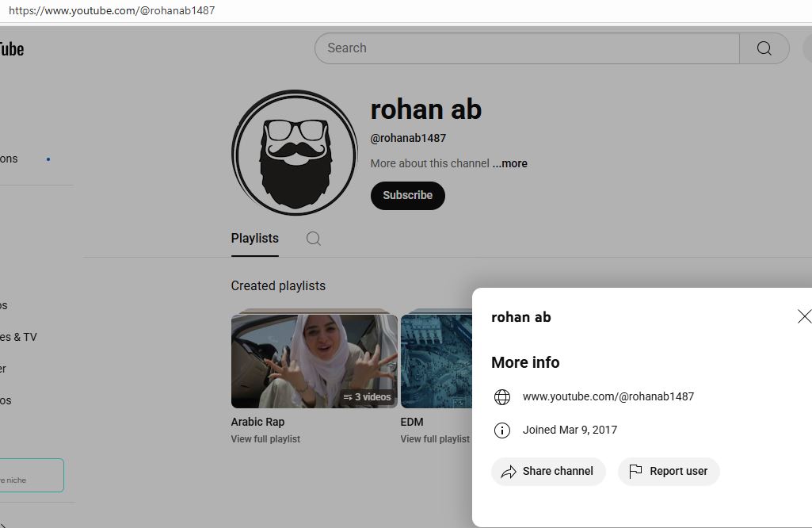Open the channel search magnifier beside Playlists

tap(314, 239)
